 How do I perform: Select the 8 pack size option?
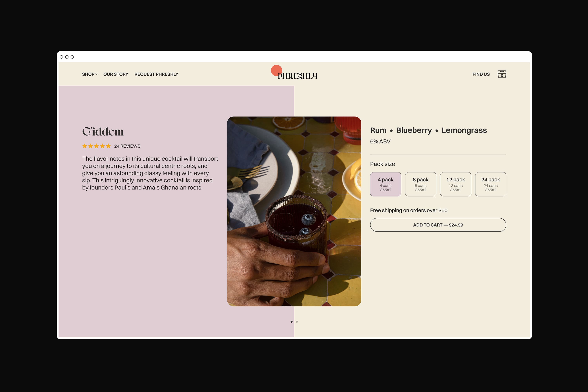[x=420, y=184]
